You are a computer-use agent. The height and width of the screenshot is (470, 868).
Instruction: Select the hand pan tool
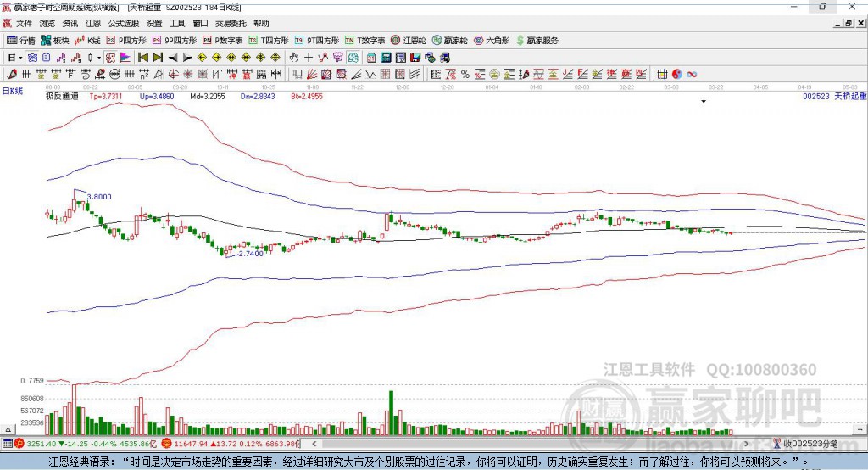(294, 58)
